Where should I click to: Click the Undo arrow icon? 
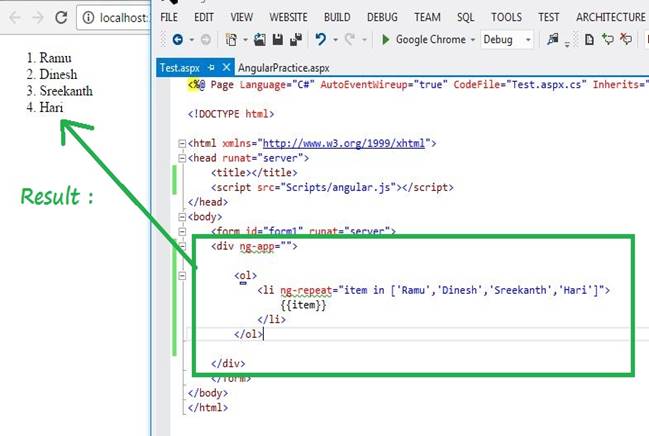(x=320, y=40)
